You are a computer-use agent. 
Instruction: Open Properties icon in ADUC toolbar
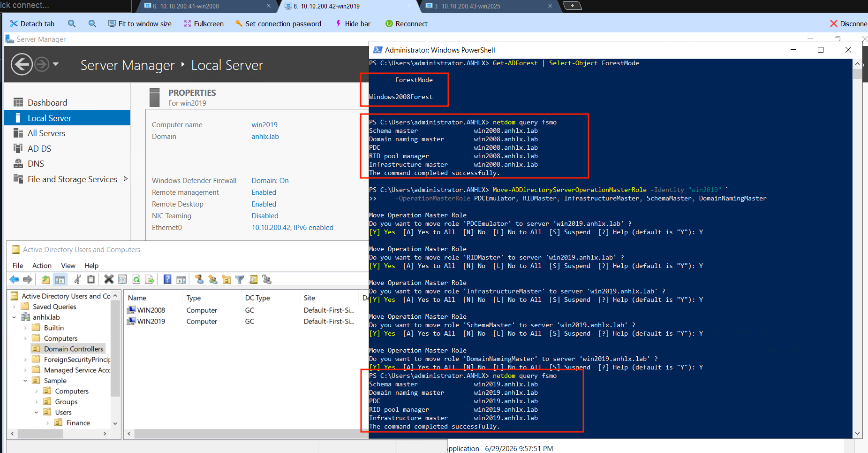pyautogui.click(x=122, y=280)
